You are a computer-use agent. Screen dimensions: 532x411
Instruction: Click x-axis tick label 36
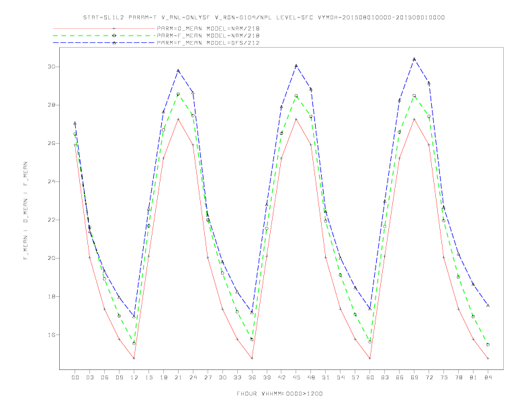click(x=252, y=377)
